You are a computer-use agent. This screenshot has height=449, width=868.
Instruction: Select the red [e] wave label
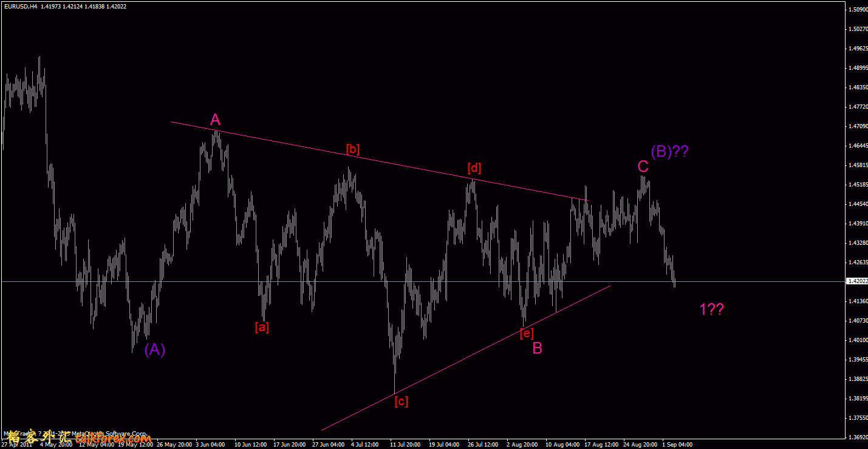click(x=527, y=333)
